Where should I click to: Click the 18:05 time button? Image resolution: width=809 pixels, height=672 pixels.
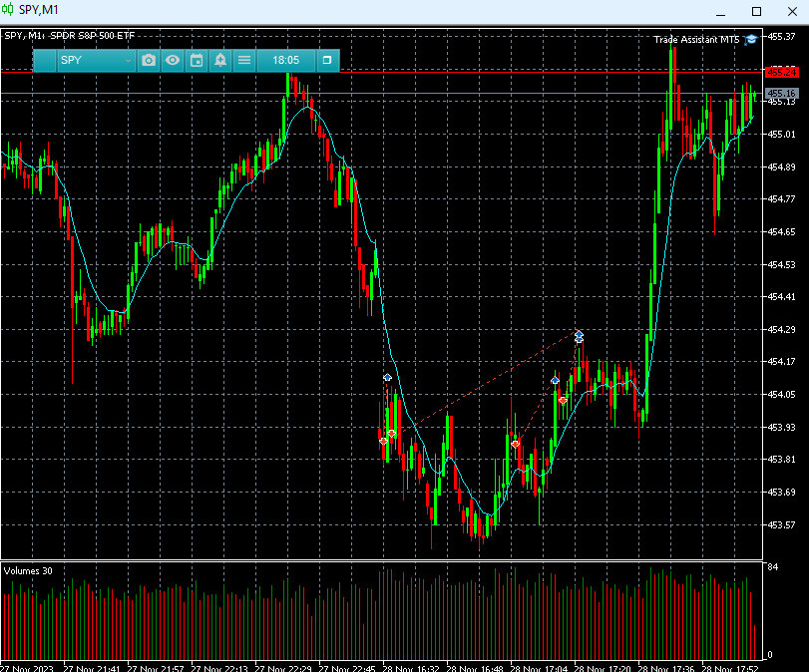286,61
